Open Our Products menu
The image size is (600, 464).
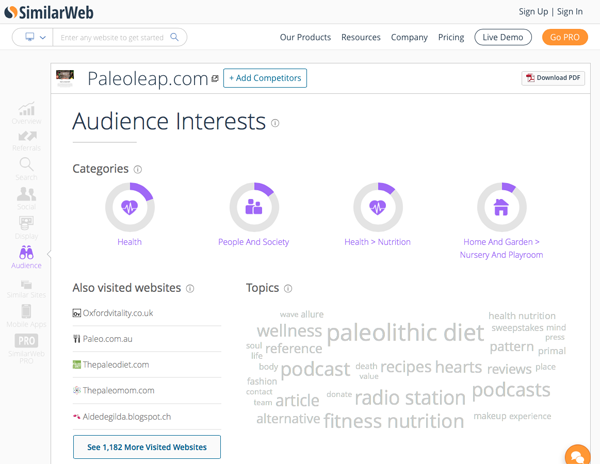pyautogui.click(x=305, y=37)
